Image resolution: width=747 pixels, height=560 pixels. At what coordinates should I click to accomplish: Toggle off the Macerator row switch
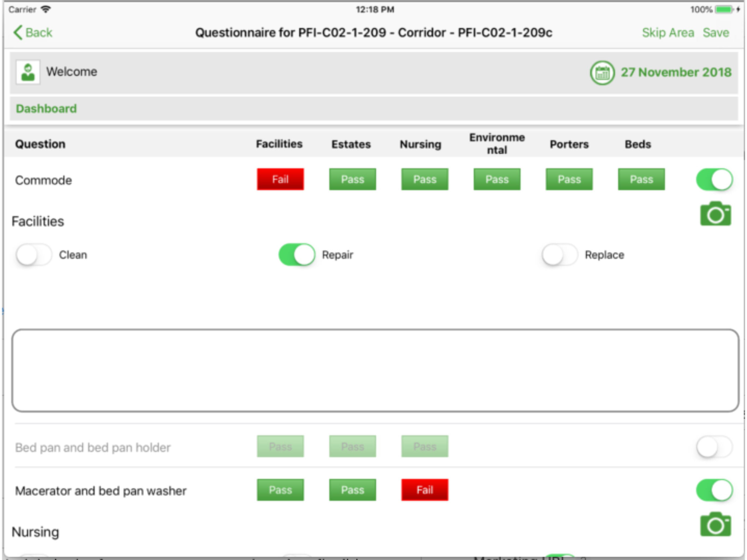click(714, 490)
